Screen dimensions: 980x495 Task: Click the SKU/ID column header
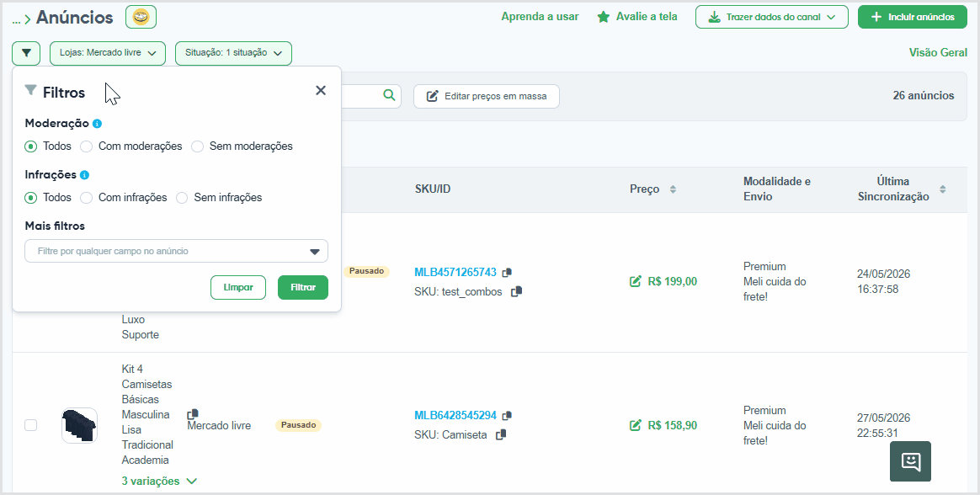[x=433, y=189]
